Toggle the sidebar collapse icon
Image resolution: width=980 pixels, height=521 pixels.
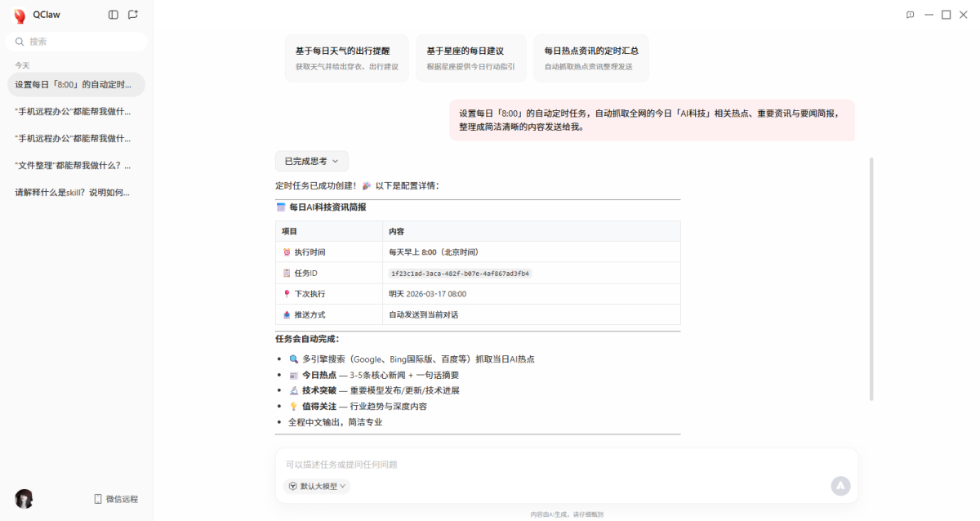[114, 15]
